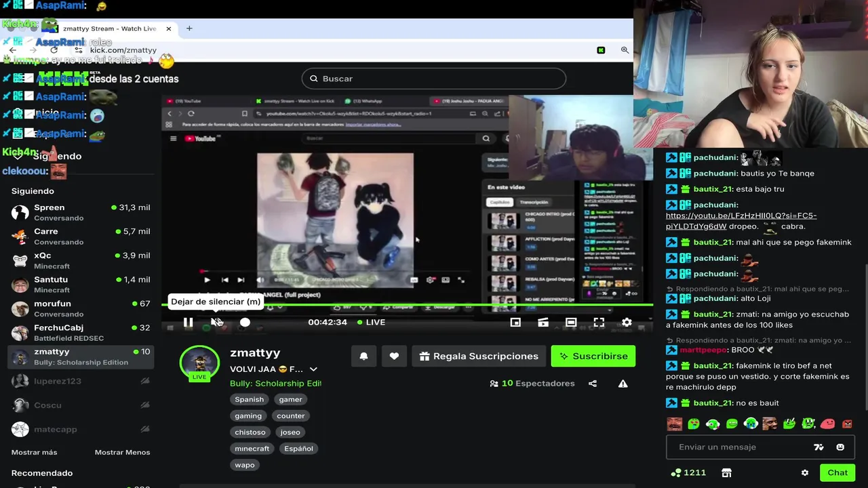Insert the heart-eyes green emote

click(694, 424)
